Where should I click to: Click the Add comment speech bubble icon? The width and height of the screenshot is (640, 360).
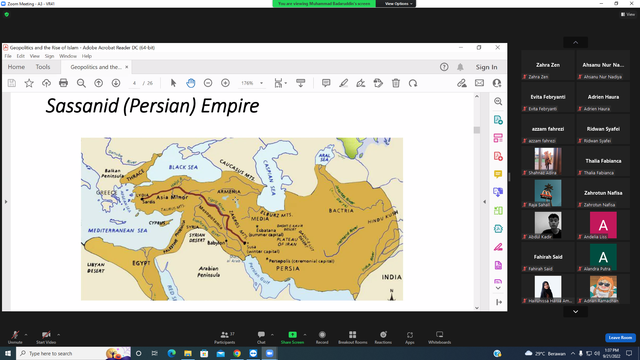click(326, 83)
